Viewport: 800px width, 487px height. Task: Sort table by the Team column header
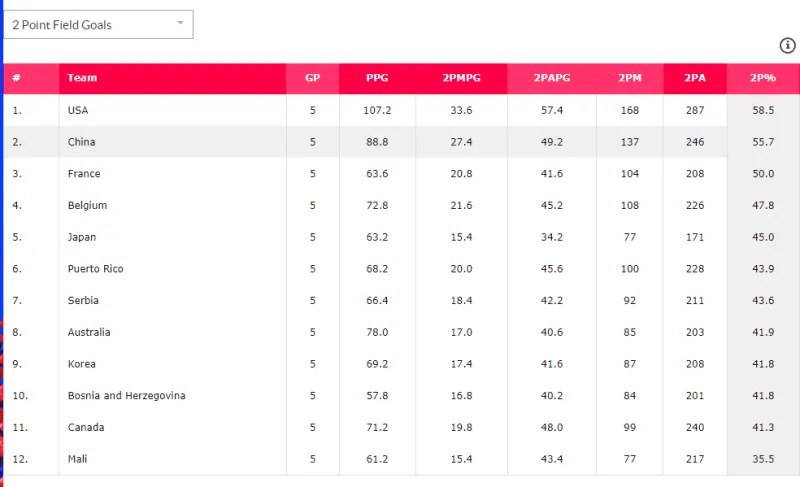[x=82, y=78]
